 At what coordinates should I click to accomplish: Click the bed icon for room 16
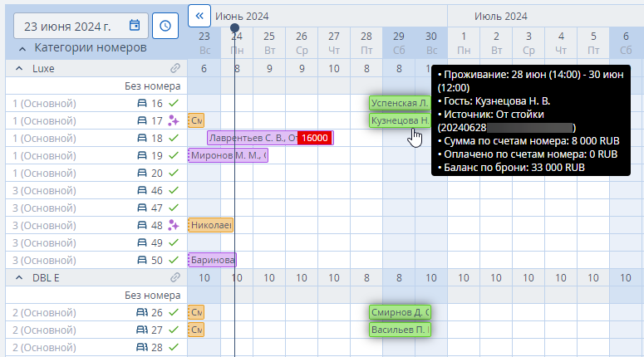tap(142, 103)
